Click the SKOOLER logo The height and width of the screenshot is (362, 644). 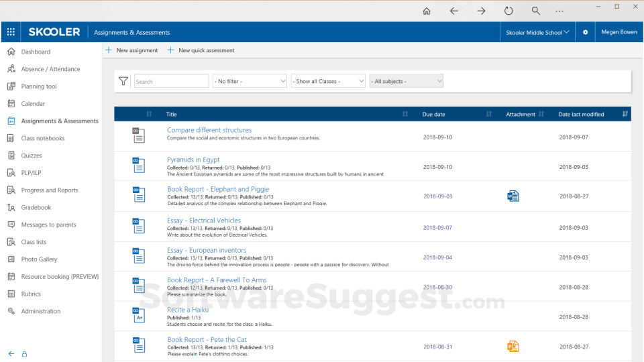coord(54,32)
